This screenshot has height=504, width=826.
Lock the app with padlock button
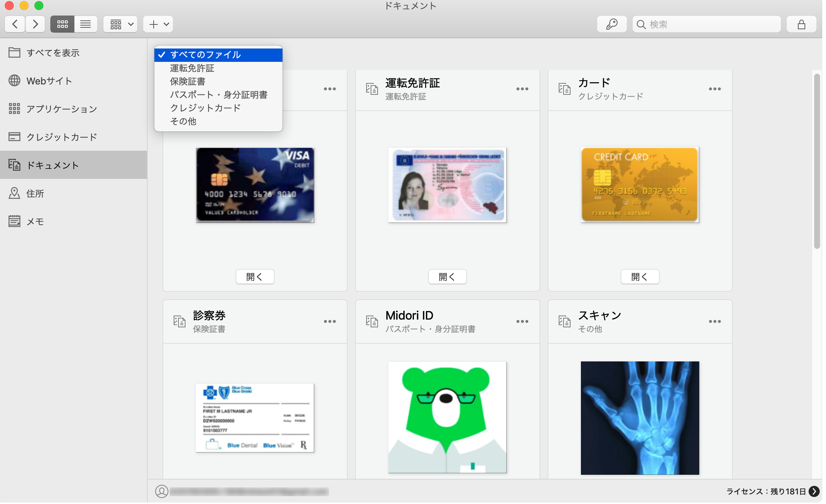click(801, 24)
